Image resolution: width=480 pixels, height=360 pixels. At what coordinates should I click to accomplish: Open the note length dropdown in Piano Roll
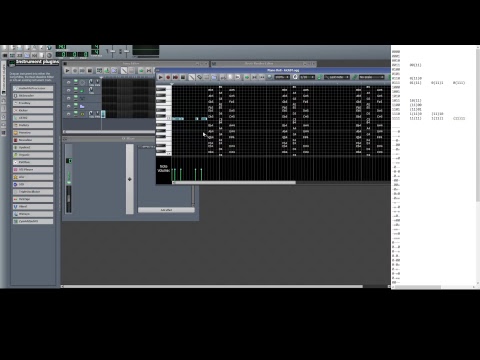tap(337, 77)
